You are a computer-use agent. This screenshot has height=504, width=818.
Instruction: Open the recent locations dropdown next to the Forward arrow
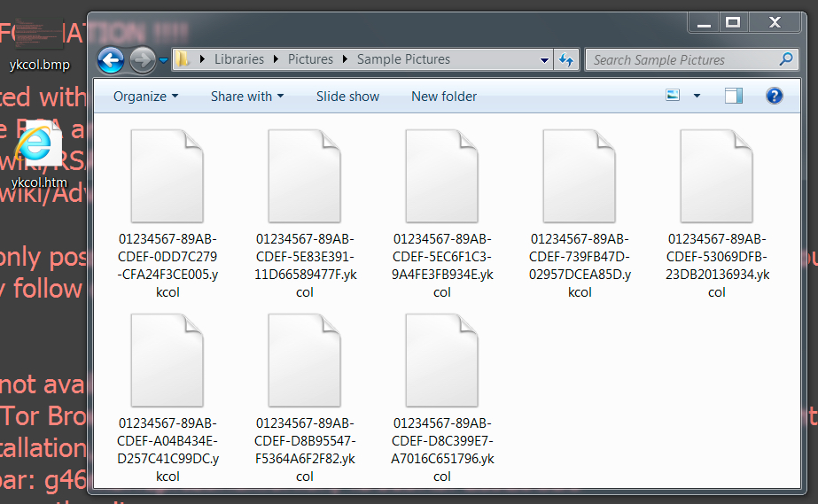pyautogui.click(x=163, y=60)
